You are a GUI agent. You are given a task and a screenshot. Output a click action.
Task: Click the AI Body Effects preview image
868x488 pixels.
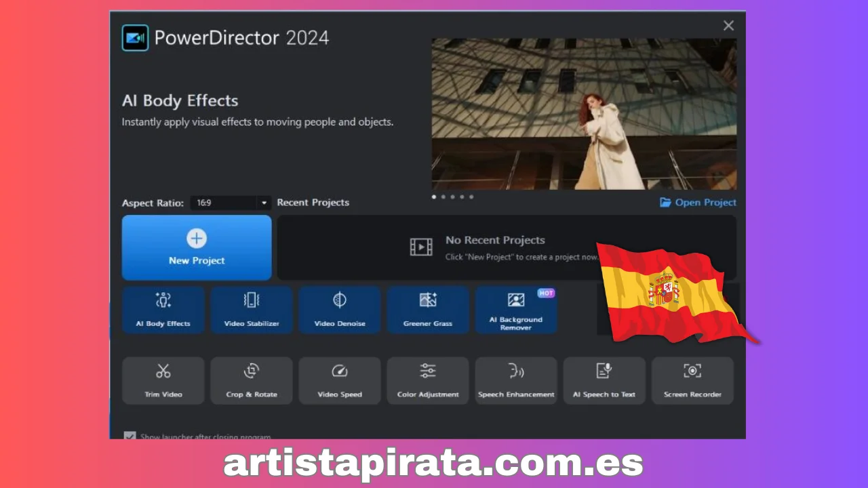pos(585,114)
